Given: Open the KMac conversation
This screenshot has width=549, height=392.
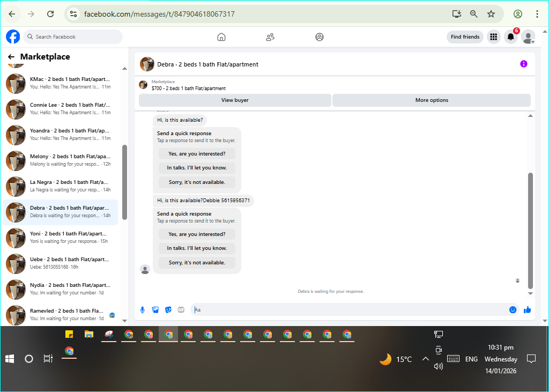Looking at the screenshot, I should pos(60,83).
